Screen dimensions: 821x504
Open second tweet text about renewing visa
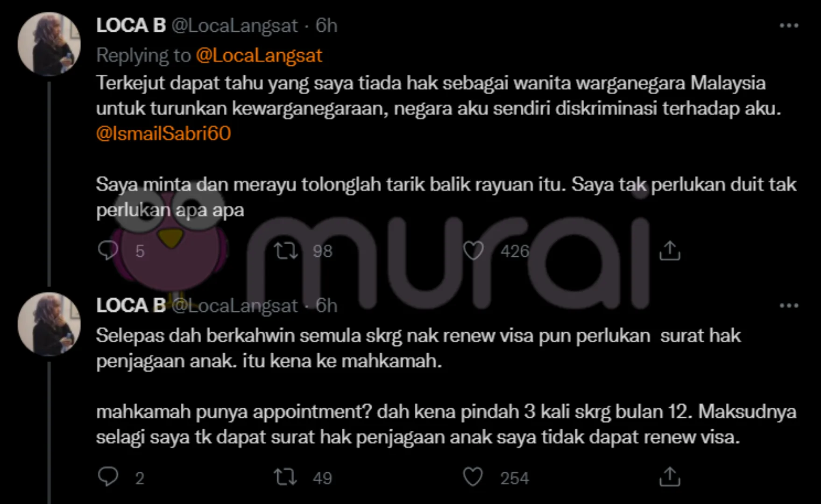(446, 386)
